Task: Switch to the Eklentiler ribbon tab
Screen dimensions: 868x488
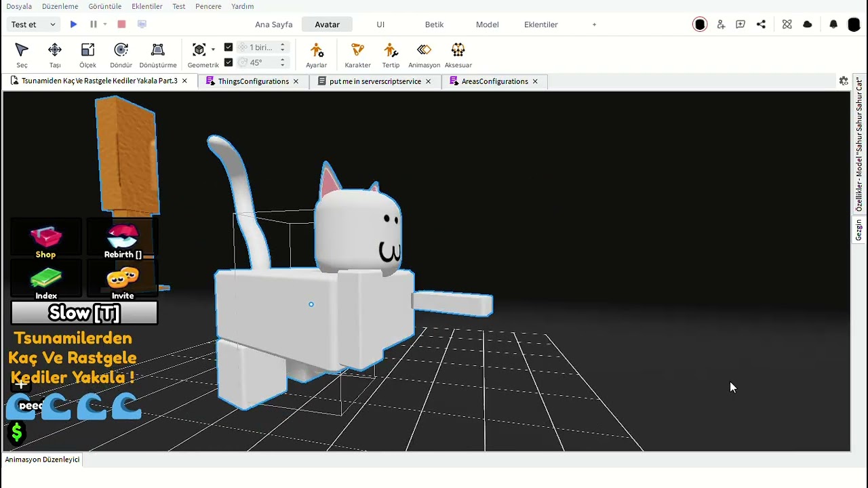Action: pyautogui.click(x=540, y=24)
